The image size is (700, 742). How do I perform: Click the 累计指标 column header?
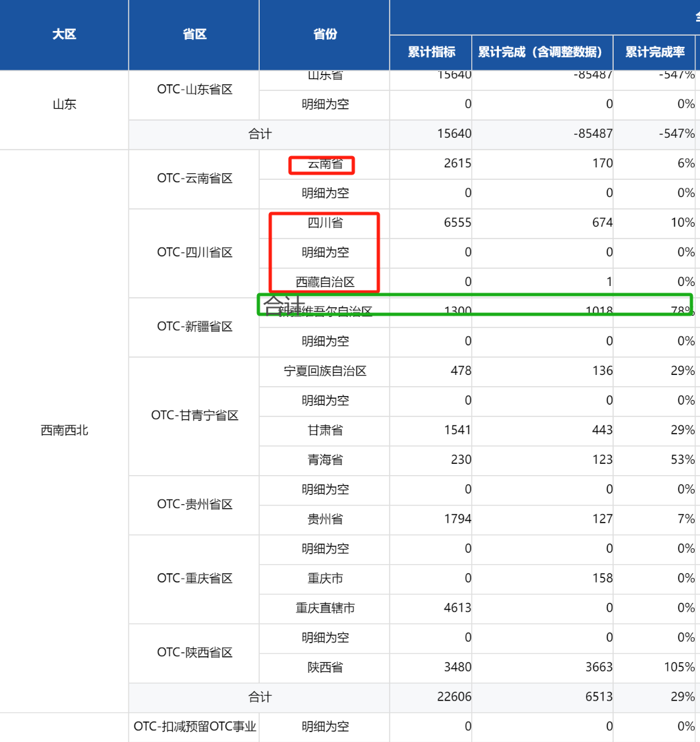pyautogui.click(x=431, y=53)
